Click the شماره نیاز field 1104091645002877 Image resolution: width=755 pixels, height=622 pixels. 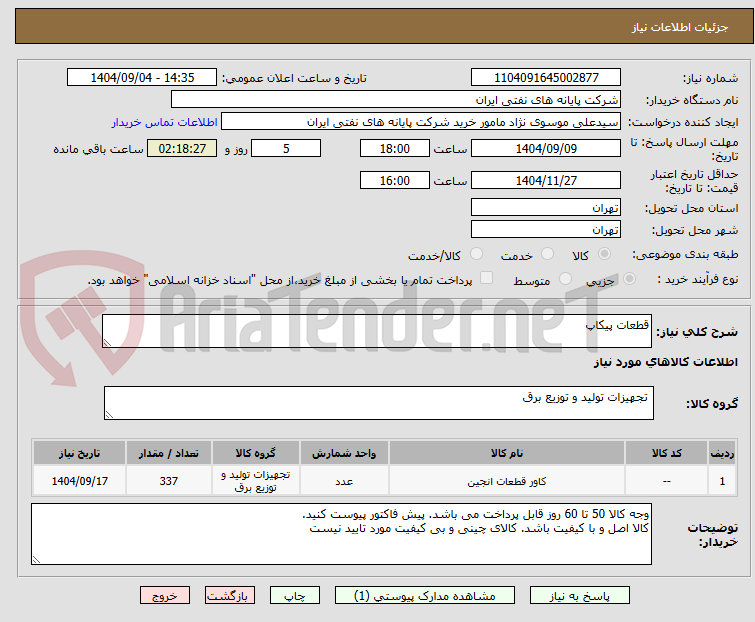pos(546,78)
